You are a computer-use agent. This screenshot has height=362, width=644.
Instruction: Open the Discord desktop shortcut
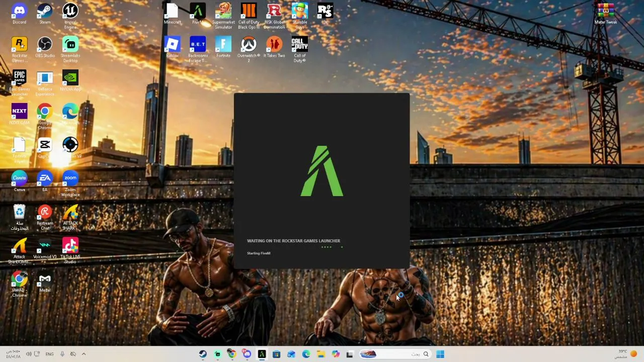[19, 14]
